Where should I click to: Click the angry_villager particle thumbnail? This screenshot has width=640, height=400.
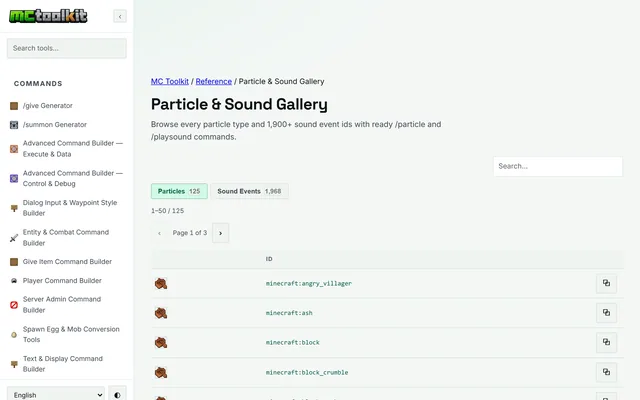[x=161, y=283]
